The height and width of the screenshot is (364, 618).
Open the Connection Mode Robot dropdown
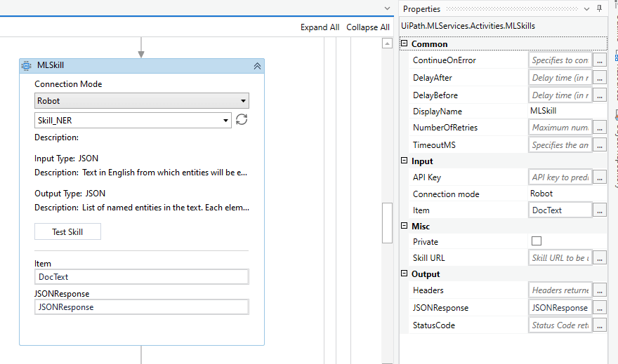pyautogui.click(x=141, y=101)
